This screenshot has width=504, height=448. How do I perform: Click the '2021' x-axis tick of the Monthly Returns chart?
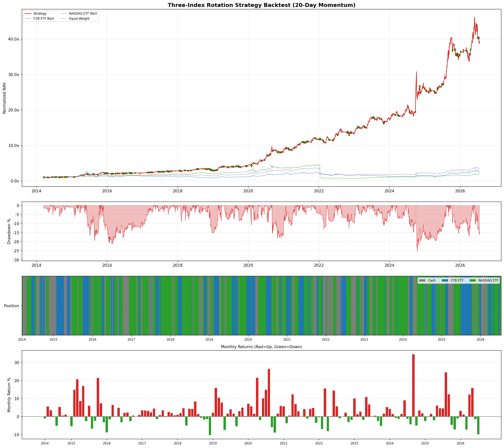284,443
